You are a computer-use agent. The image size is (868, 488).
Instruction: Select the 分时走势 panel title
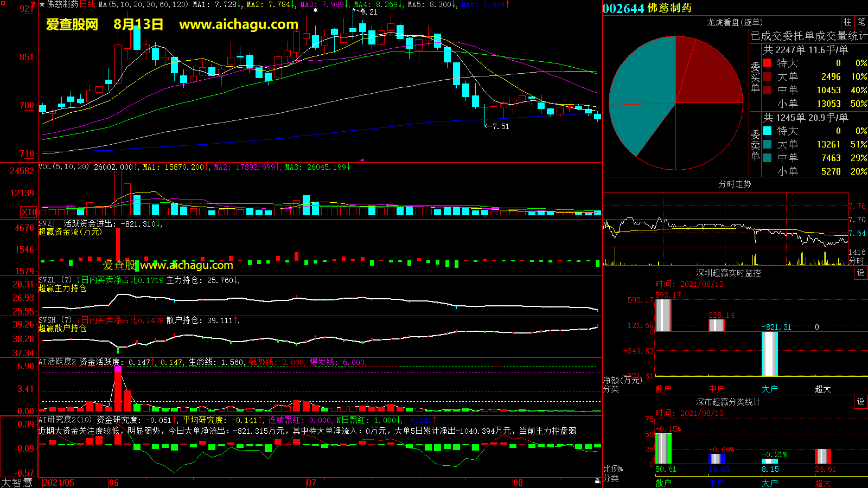[x=735, y=184]
